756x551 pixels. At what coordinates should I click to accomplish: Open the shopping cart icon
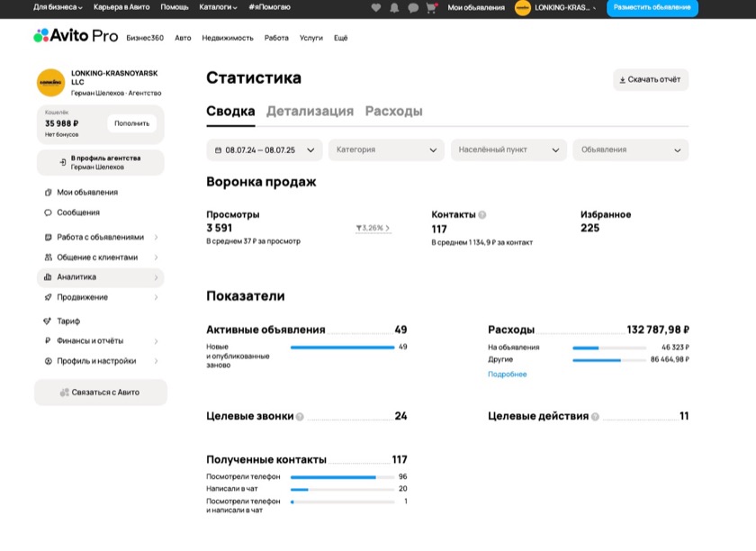(431, 8)
